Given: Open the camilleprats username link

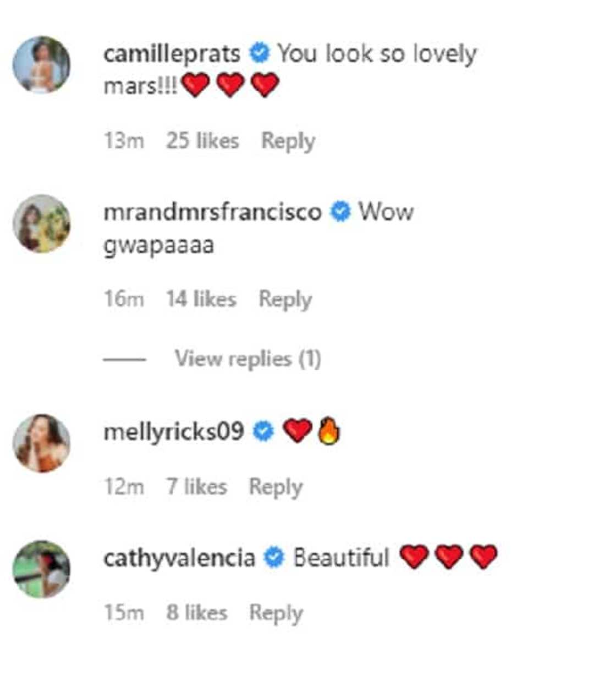Looking at the screenshot, I should click(x=172, y=54).
